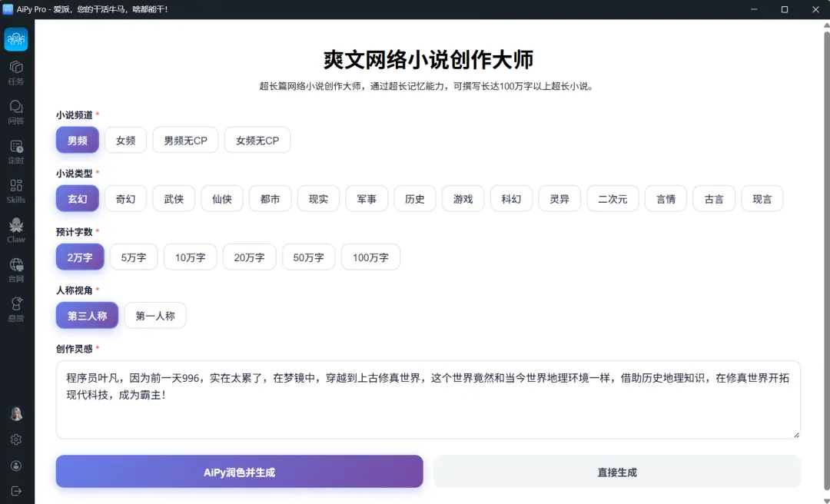Choose the 科幻 novel type
The width and height of the screenshot is (830, 504).
pos(511,199)
